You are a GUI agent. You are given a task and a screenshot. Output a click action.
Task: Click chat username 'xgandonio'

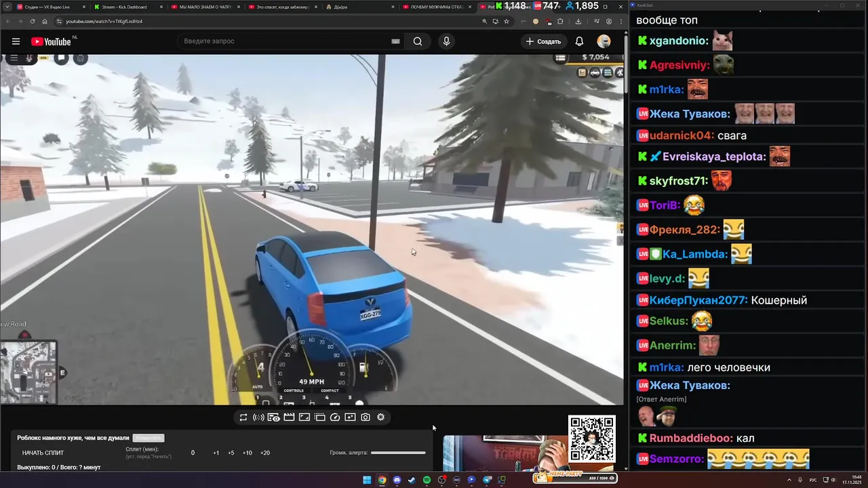point(678,41)
